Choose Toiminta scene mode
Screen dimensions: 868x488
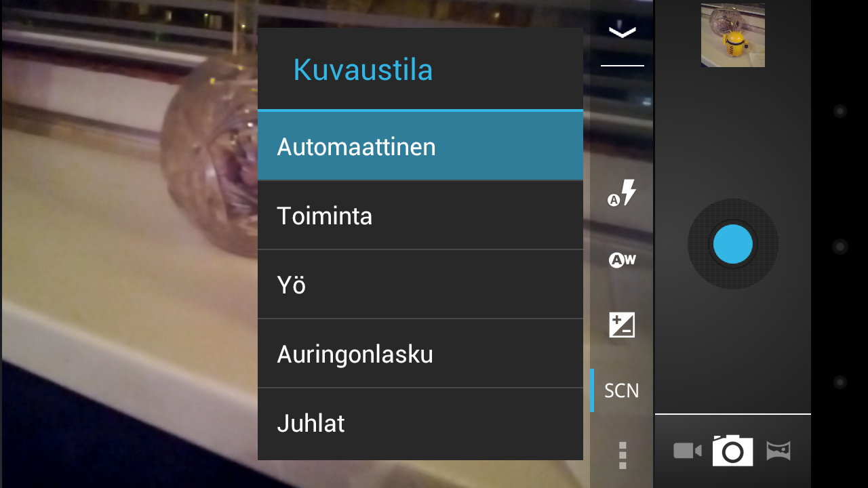[x=420, y=216]
